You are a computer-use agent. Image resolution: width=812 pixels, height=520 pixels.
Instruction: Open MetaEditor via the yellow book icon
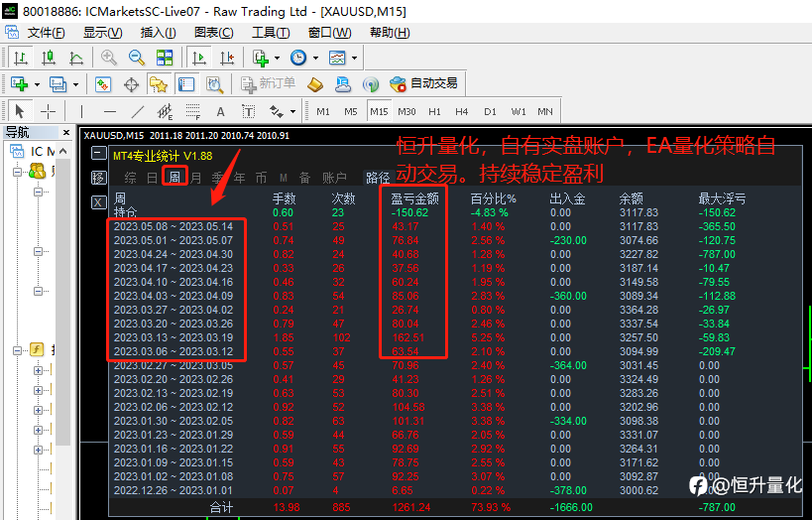point(315,84)
